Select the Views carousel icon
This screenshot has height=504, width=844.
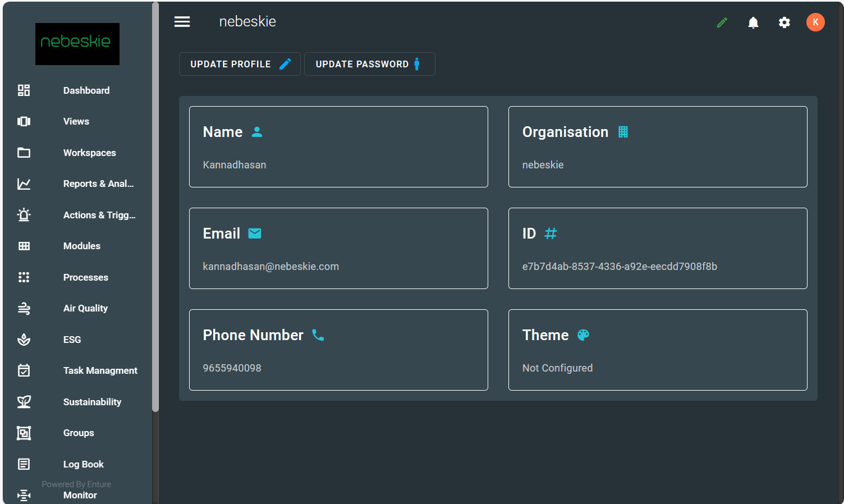click(x=24, y=121)
